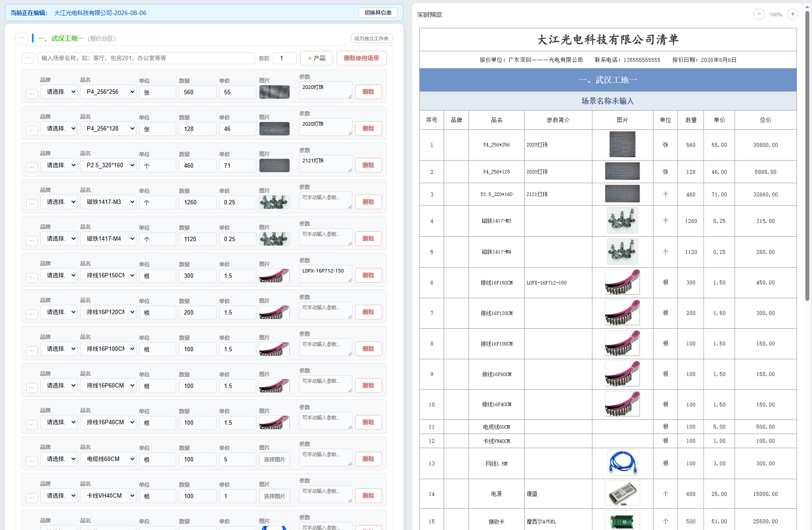The width and height of the screenshot is (812, 530).
Task: Click the 100% zoom level label
Action: 776,15
